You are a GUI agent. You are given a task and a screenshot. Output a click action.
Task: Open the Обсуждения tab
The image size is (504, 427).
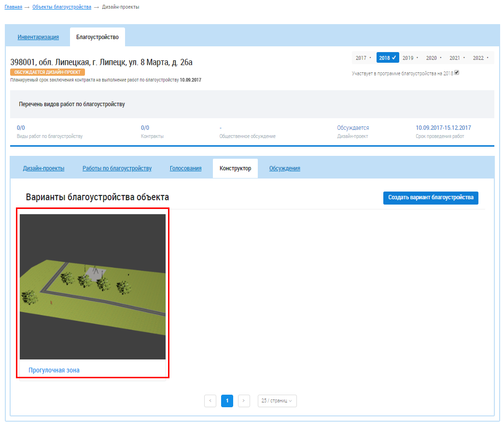coord(284,168)
